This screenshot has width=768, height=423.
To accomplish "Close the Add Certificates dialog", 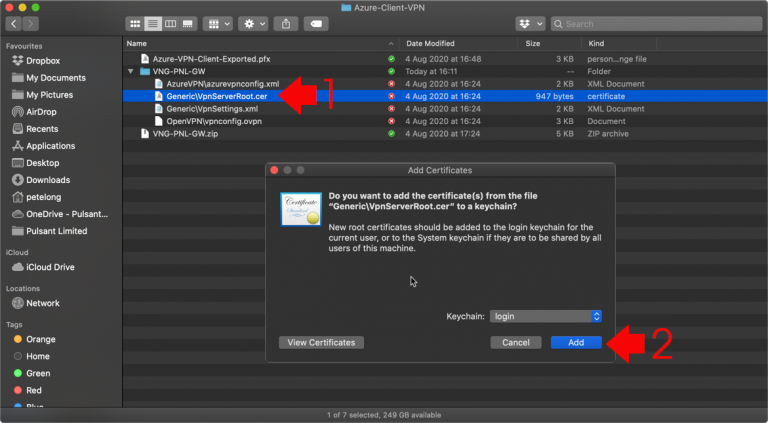I will [274, 170].
